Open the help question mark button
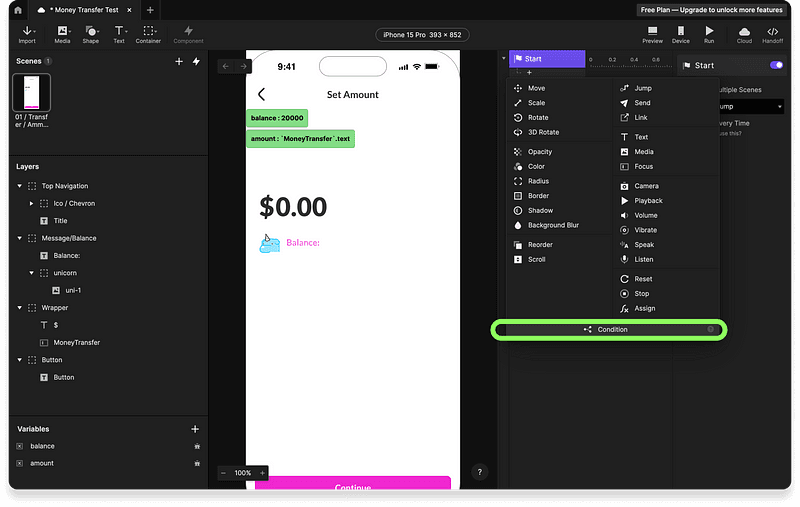Image resolution: width=800 pixels, height=507 pixels. (x=480, y=472)
